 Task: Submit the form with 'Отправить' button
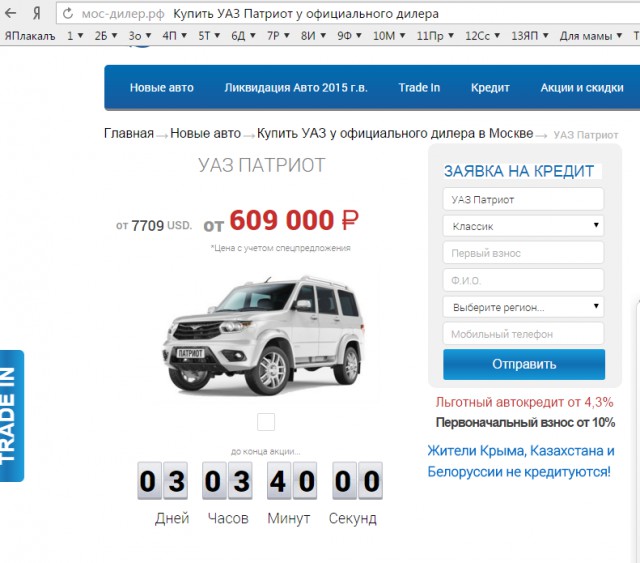click(x=524, y=364)
